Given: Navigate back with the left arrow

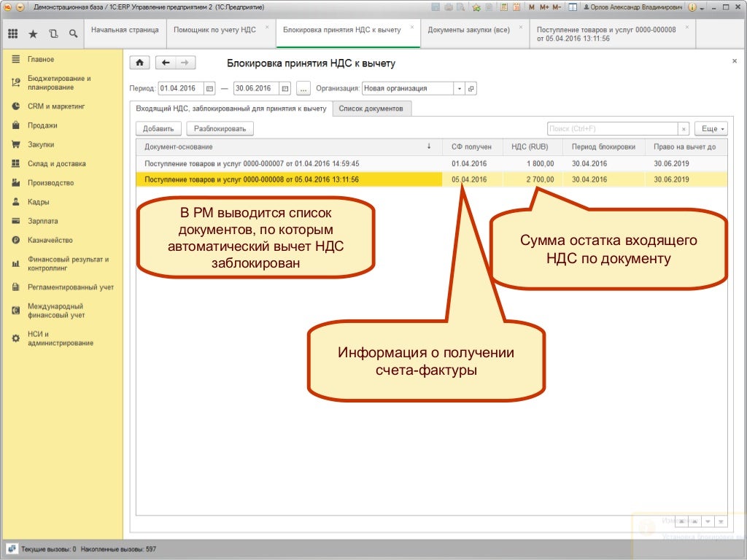Looking at the screenshot, I should pyautogui.click(x=166, y=63).
